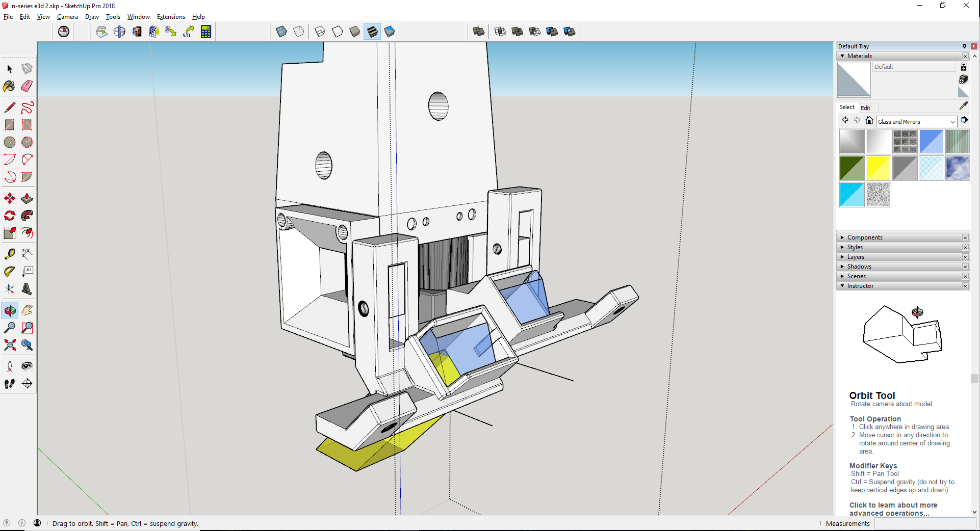
Task: Toggle X-Ray face style
Action: [x=281, y=32]
